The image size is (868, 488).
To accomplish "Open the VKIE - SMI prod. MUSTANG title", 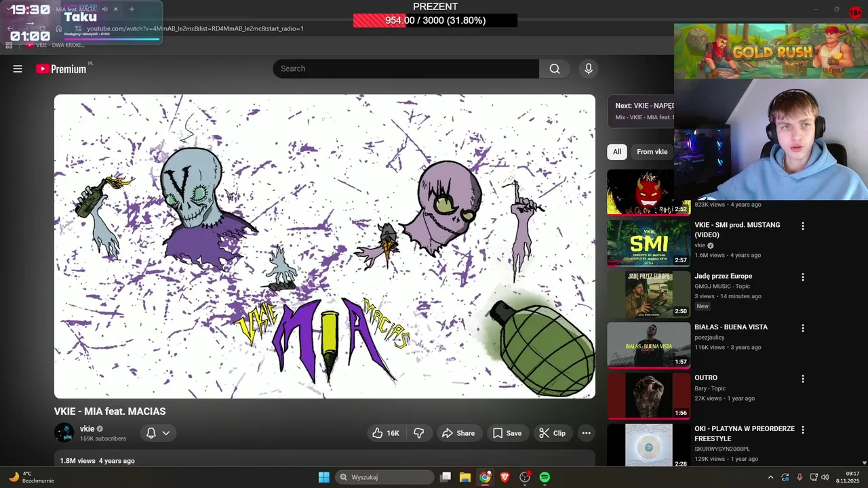I will pyautogui.click(x=737, y=230).
